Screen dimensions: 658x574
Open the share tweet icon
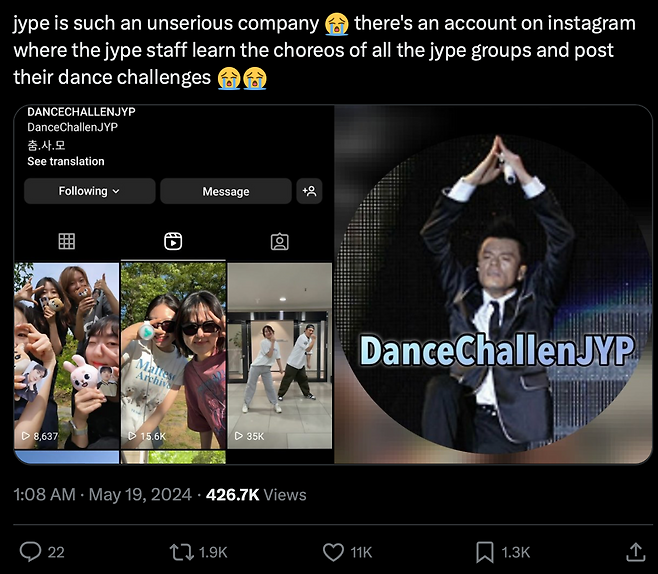pyautogui.click(x=635, y=551)
